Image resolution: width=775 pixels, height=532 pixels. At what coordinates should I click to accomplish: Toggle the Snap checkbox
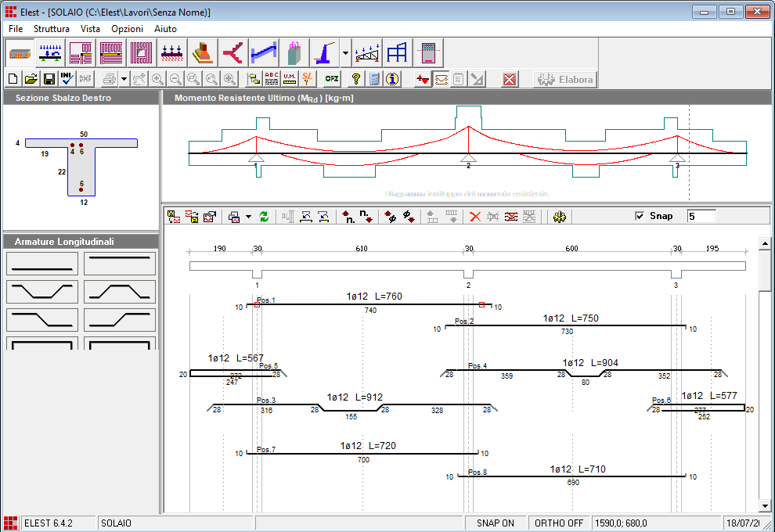(640, 216)
